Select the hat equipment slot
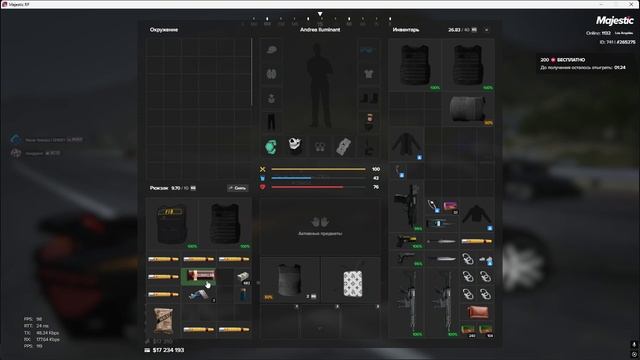Screen dimensions: 640x360 click(271, 50)
